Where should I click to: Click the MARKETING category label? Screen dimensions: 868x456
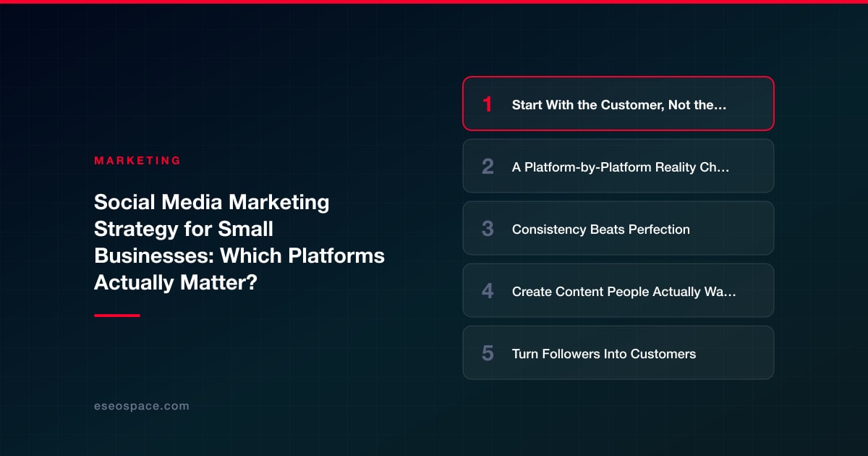click(137, 161)
